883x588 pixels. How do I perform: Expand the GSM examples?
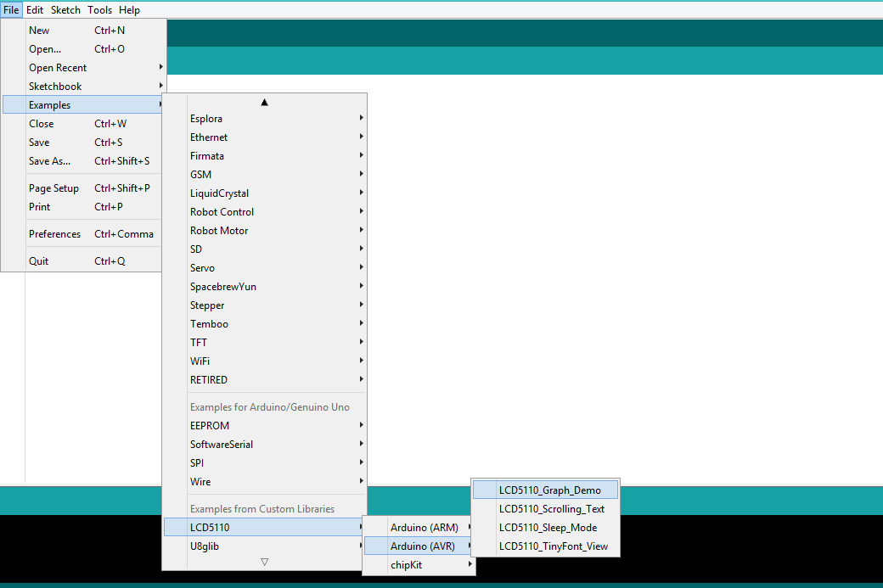(x=265, y=175)
